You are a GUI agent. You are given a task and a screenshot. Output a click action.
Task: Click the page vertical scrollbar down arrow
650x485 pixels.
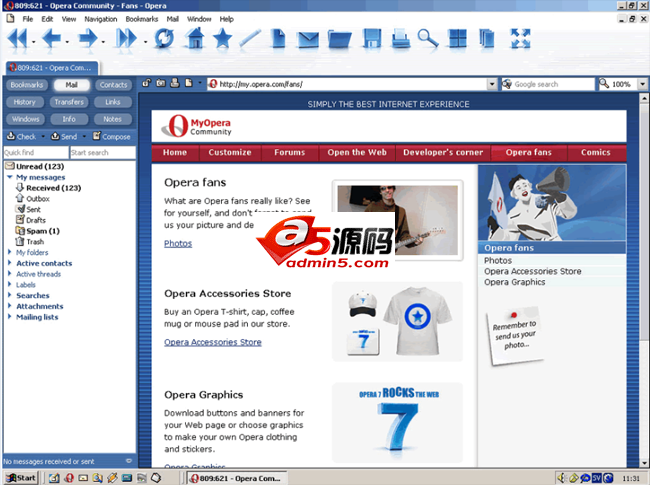point(644,463)
